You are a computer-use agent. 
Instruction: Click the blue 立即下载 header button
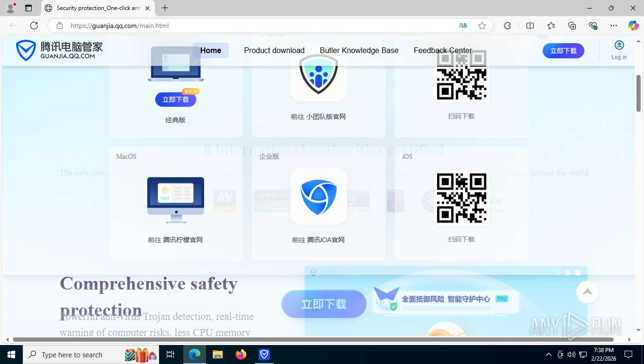563,51
